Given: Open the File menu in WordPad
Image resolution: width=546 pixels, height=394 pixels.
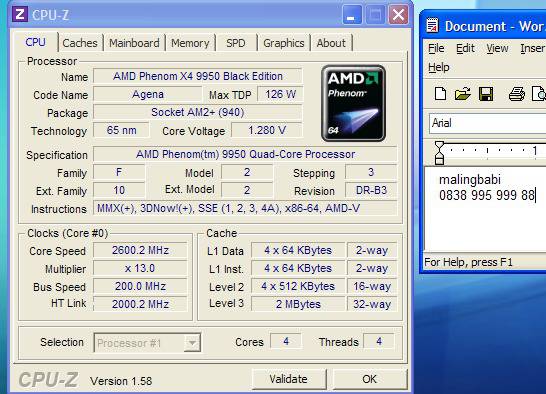Looking at the screenshot, I should pos(436,48).
